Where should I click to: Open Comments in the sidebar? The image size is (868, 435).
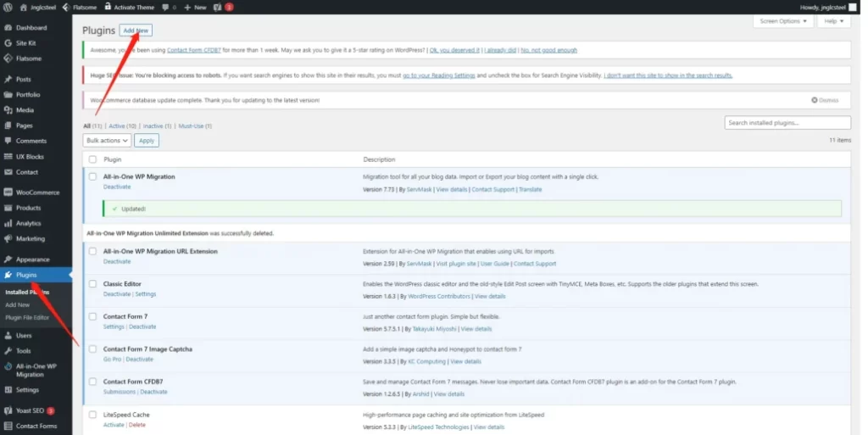pyautogui.click(x=31, y=141)
